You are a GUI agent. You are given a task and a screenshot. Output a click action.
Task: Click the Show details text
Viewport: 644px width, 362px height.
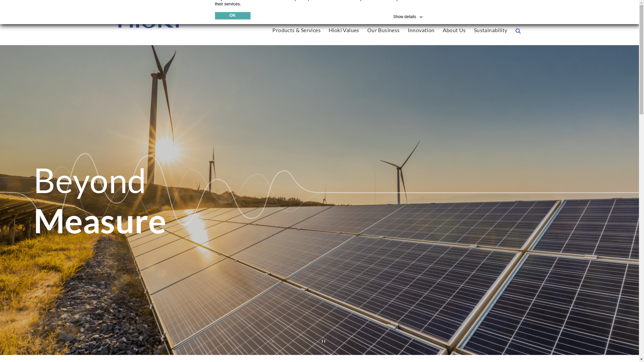coord(404,17)
